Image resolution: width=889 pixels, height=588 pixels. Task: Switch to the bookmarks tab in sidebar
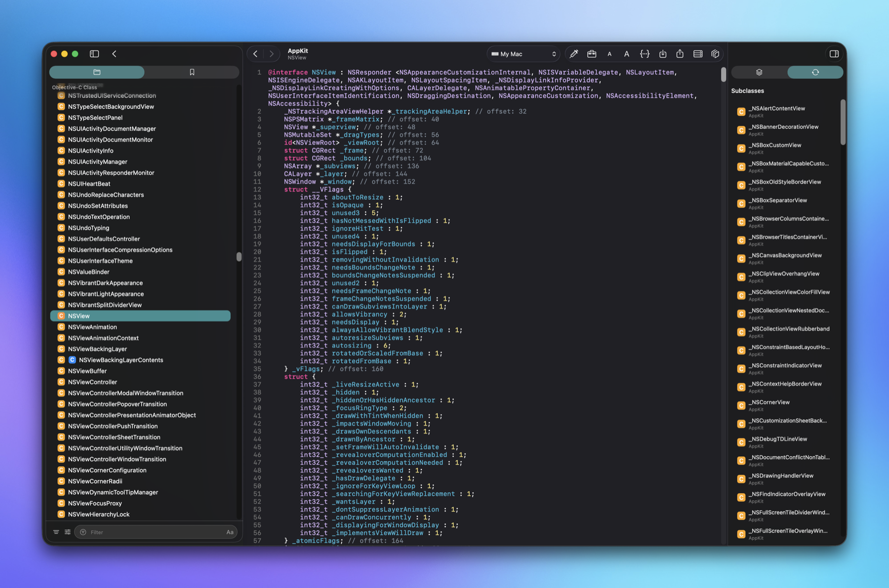[x=192, y=72]
